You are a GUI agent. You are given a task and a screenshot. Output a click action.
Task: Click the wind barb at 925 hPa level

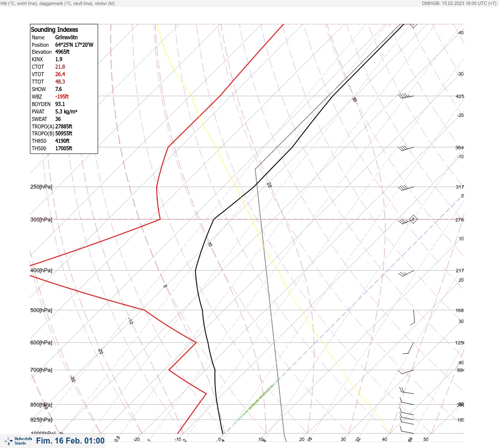406,416
